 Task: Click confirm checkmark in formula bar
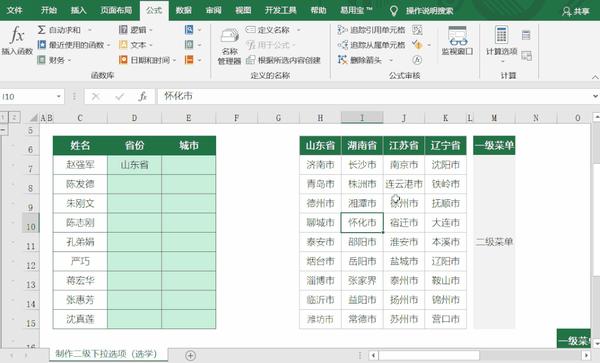tap(119, 96)
